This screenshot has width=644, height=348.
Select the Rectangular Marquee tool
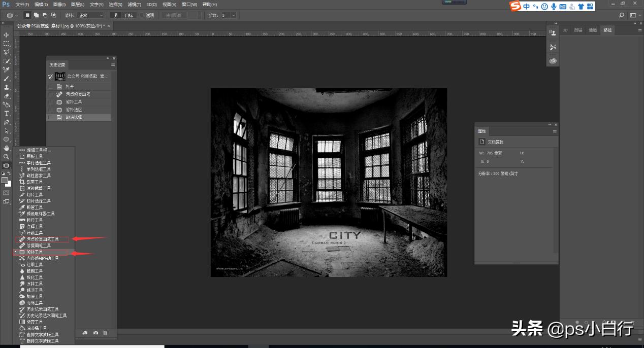[7, 44]
